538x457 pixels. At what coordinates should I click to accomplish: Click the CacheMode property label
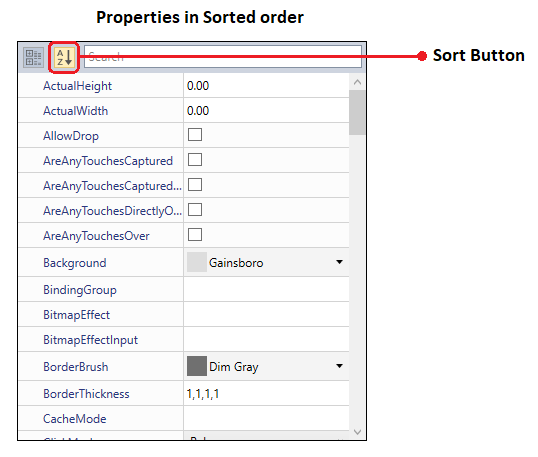(x=75, y=419)
